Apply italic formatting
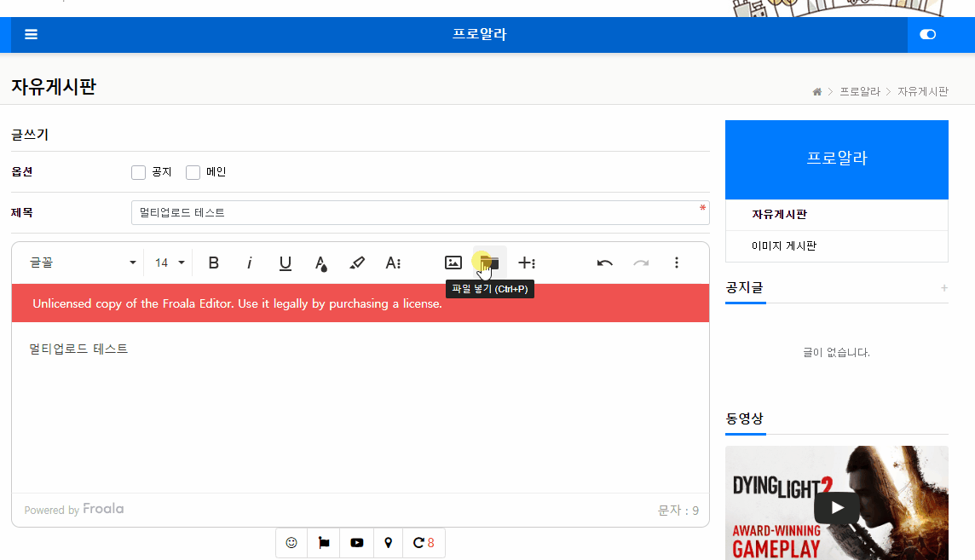Image resolution: width=975 pixels, height=560 pixels. [249, 263]
